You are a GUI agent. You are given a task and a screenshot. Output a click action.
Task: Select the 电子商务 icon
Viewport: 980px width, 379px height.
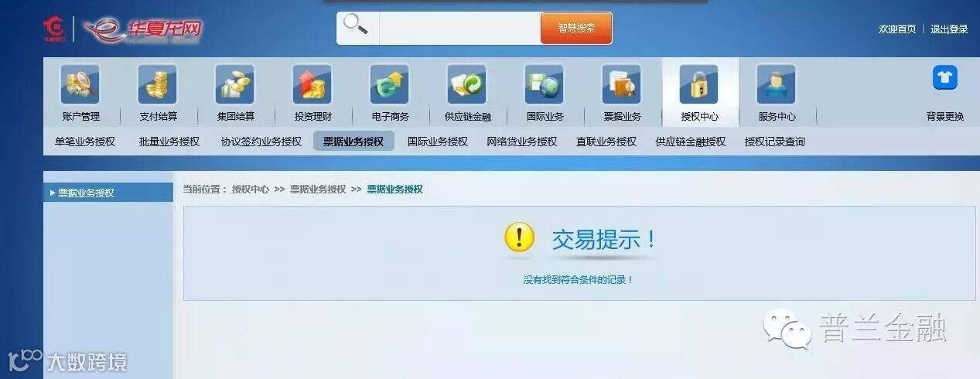pos(390,84)
